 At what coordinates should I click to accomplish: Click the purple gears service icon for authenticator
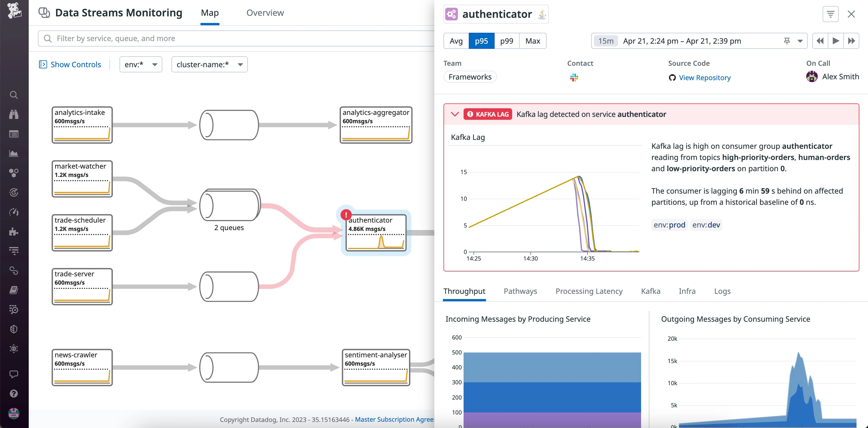tap(452, 14)
